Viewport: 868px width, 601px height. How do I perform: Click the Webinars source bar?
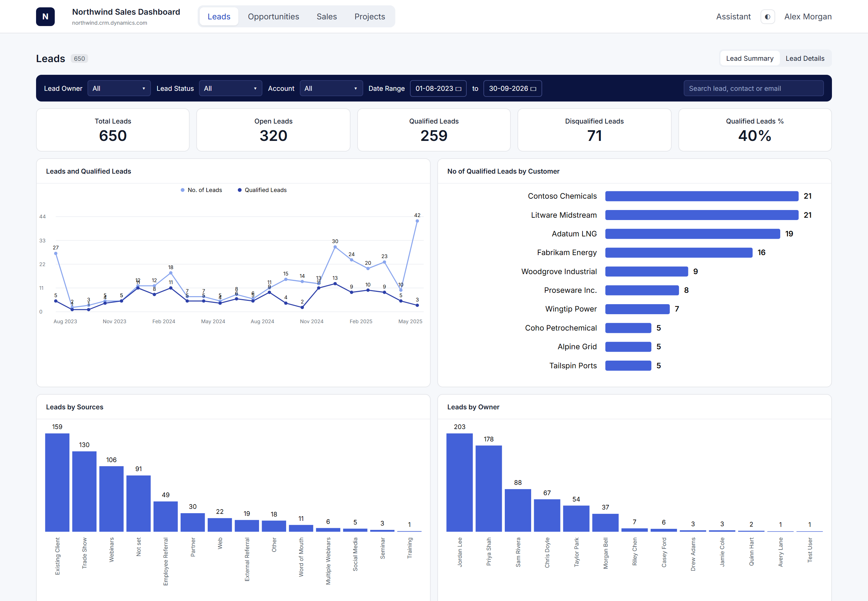(112, 499)
